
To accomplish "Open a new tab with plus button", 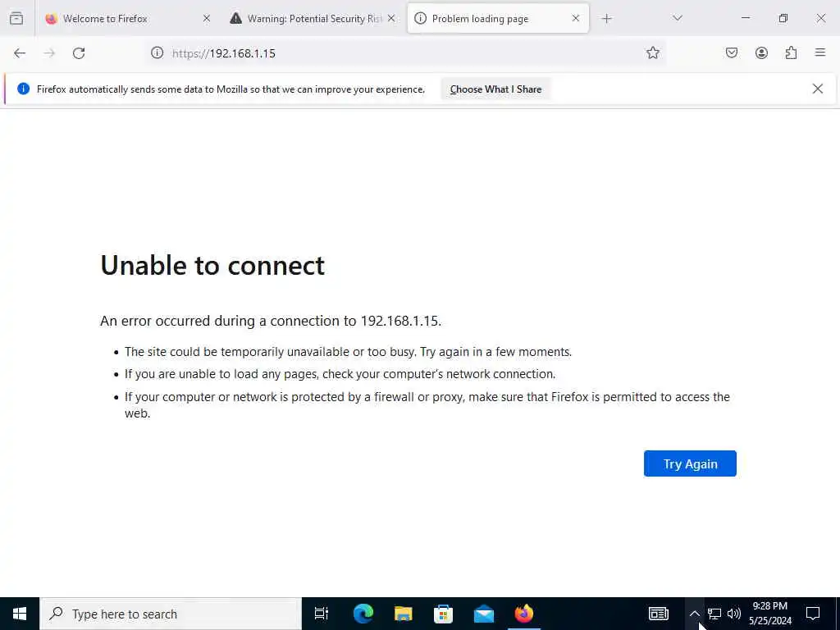I will (606, 19).
